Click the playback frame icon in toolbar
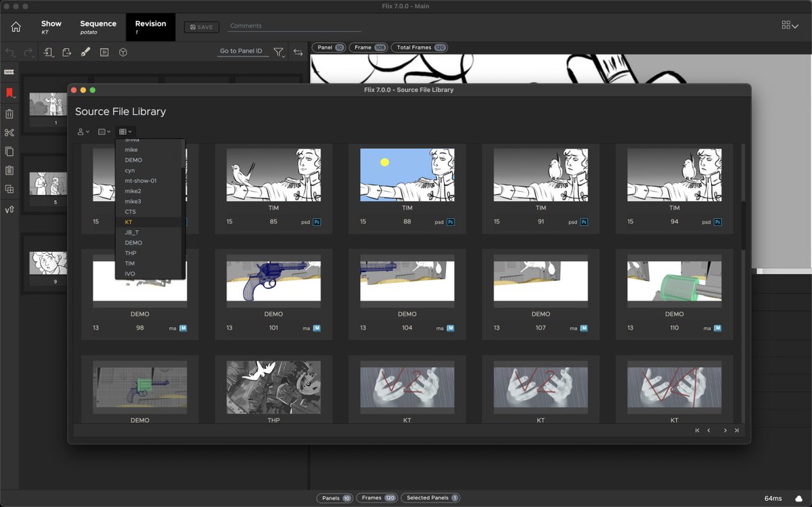Viewport: 812px width, 507px height. (104, 52)
